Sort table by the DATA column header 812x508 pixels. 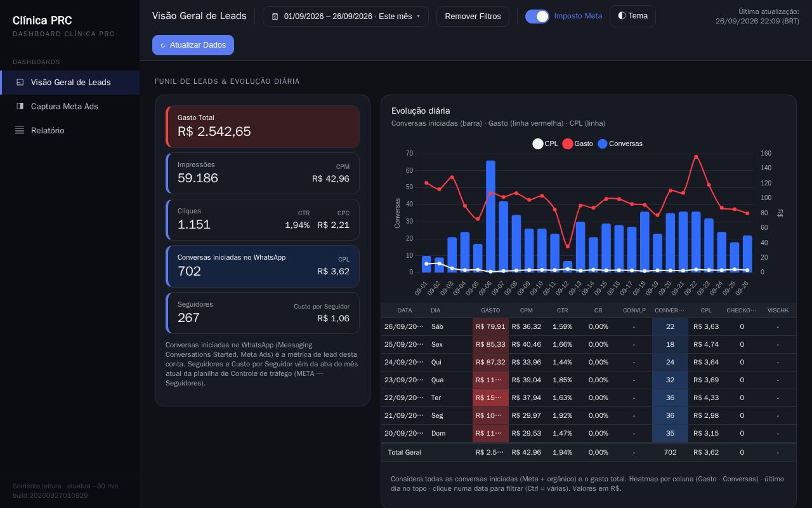(x=405, y=311)
